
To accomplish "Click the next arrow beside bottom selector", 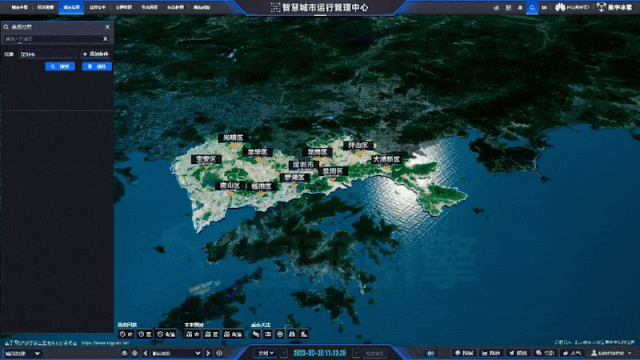I will point(208,353).
